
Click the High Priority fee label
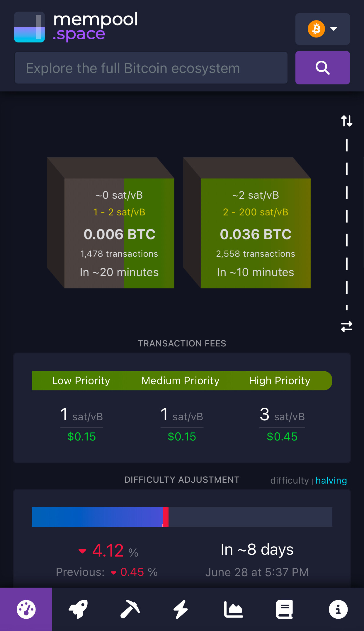coord(279,380)
